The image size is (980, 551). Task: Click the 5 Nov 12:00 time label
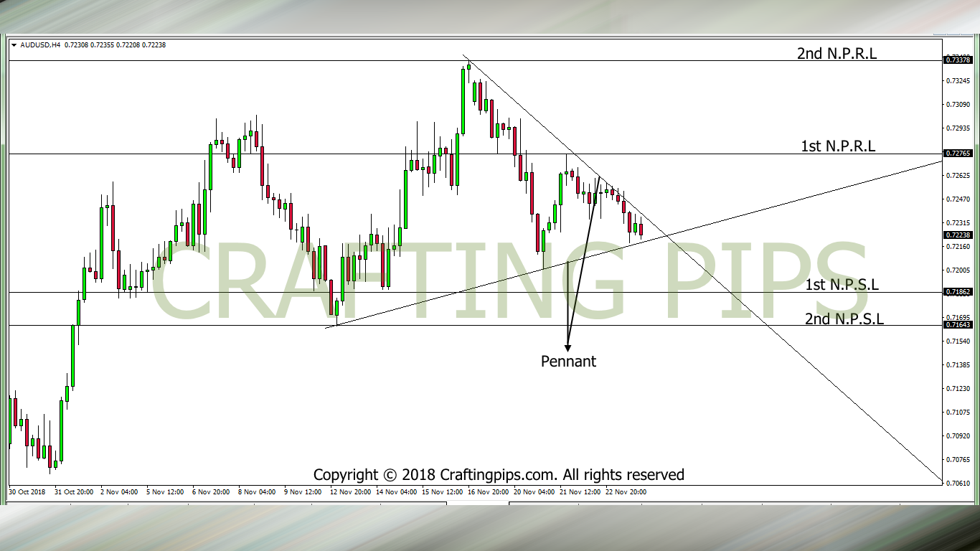[166, 492]
